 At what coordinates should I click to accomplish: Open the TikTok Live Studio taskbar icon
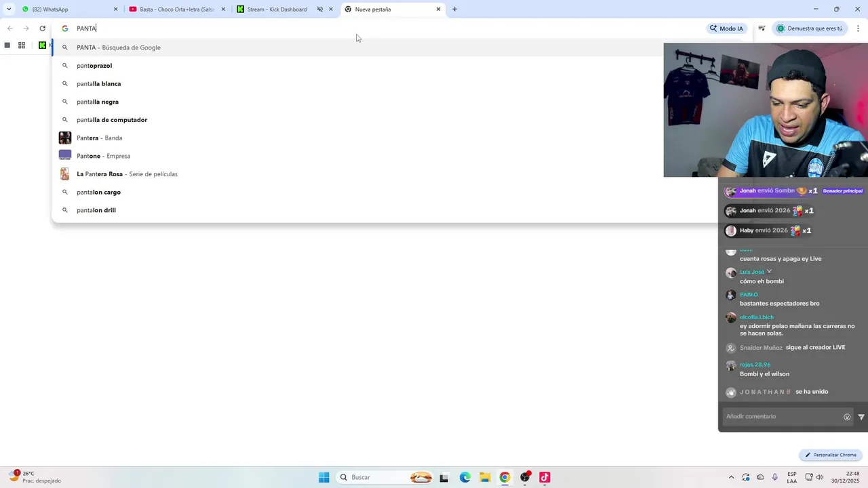[x=545, y=477]
